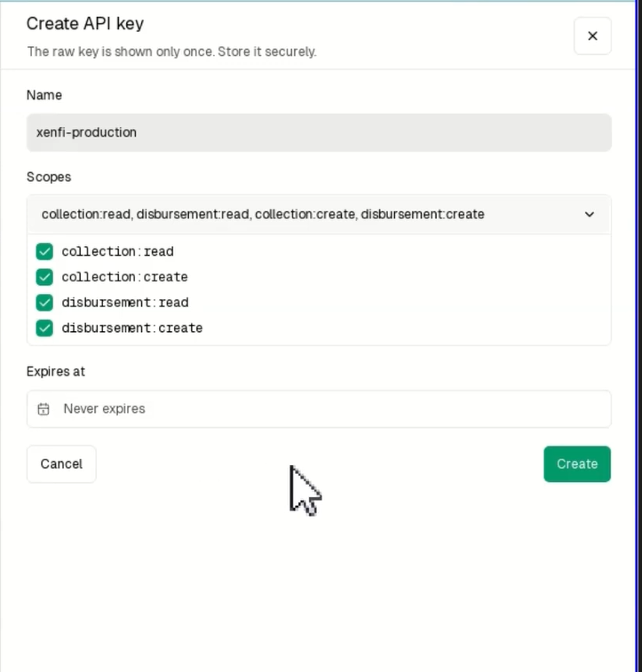This screenshot has height=672, width=642.
Task: Uncheck the collection:create checkbox
Action: pos(44,277)
